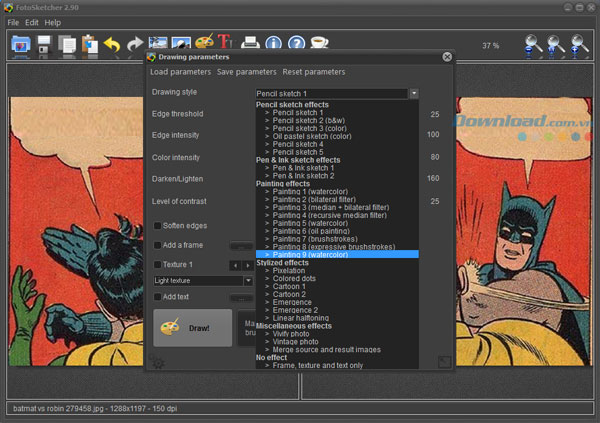Toggle the Texture 1 checkbox

coord(157,265)
